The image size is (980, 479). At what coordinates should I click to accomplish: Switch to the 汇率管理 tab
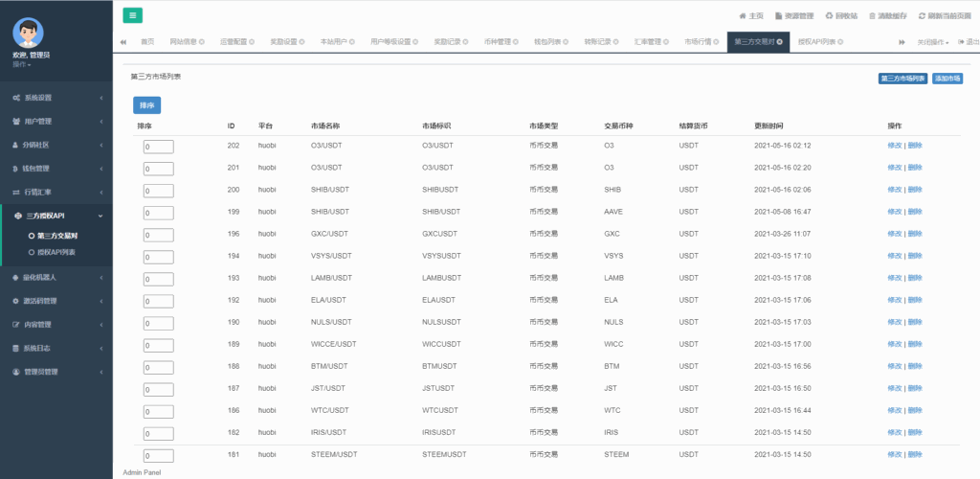click(x=651, y=42)
